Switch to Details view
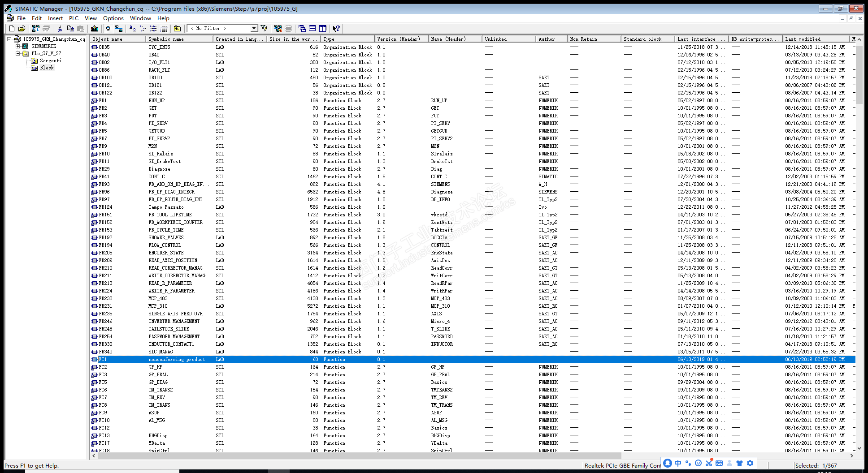 164,28
